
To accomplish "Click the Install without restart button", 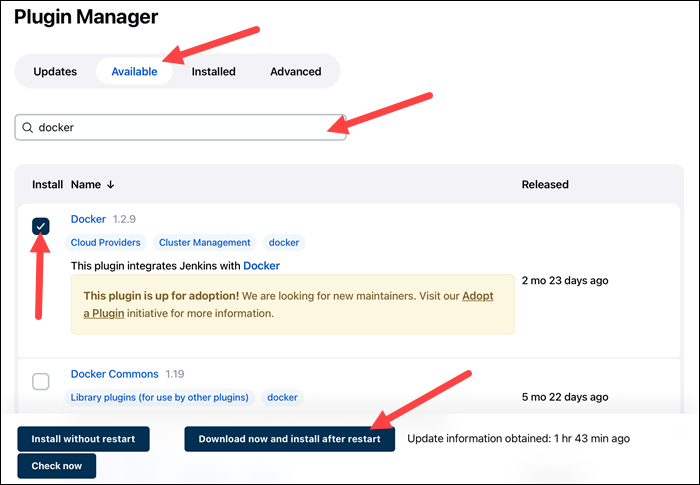I will click(83, 439).
